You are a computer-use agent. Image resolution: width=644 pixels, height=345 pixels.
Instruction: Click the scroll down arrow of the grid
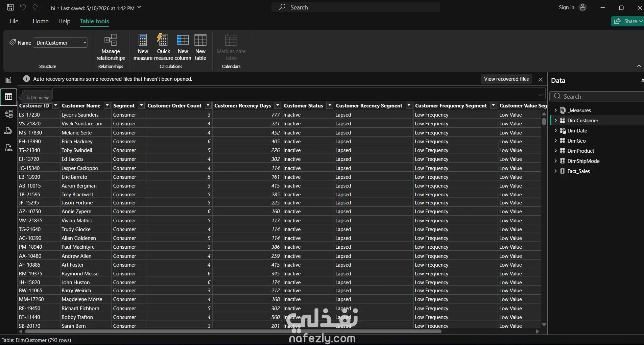pyautogui.click(x=544, y=324)
